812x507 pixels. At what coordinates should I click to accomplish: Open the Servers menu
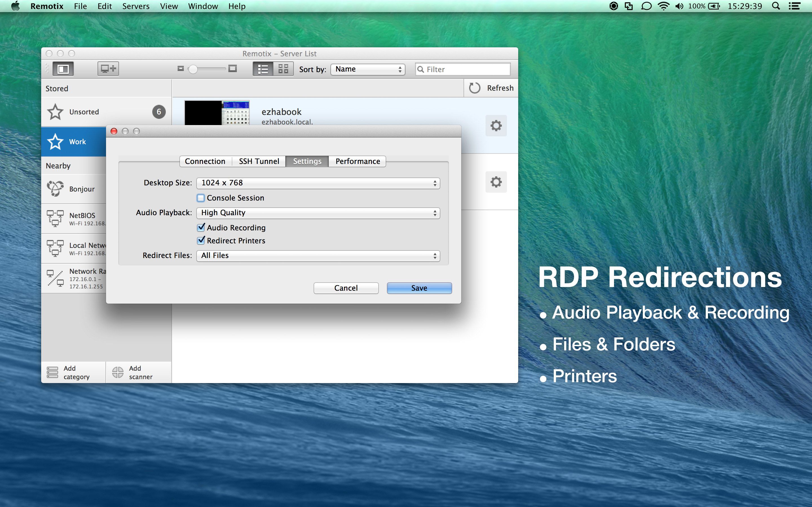(x=136, y=6)
